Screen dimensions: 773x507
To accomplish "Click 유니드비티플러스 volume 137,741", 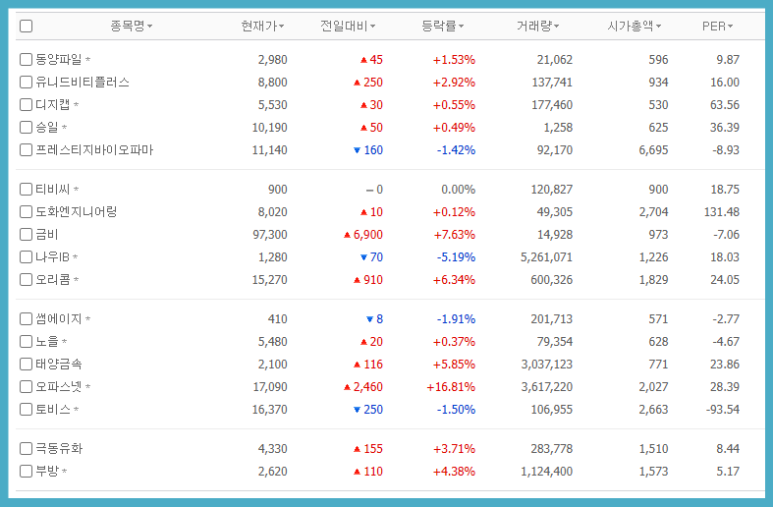I will click(552, 82).
